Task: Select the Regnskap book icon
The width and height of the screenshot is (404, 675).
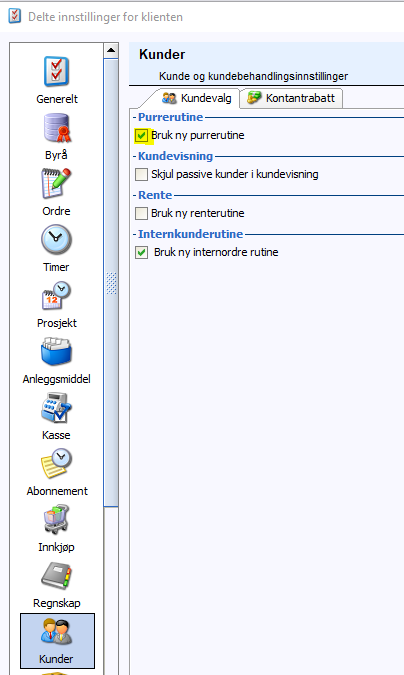Action: click(56, 576)
